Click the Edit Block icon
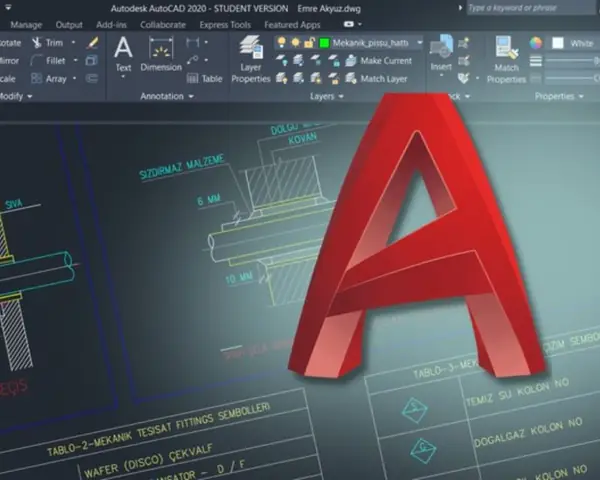 coord(464,60)
